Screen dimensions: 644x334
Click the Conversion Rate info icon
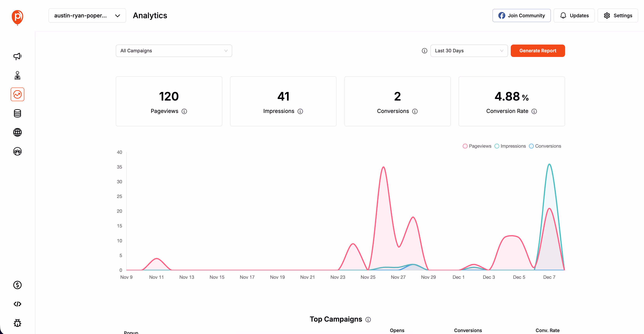pos(534,111)
